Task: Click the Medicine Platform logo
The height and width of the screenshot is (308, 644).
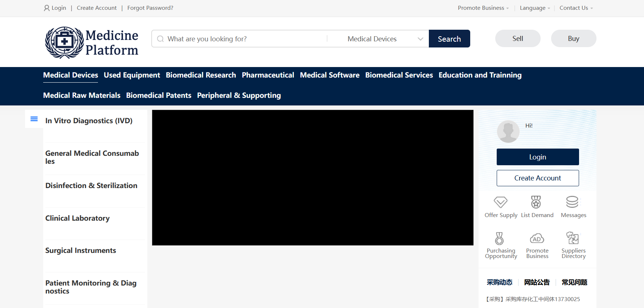Action: point(91,43)
